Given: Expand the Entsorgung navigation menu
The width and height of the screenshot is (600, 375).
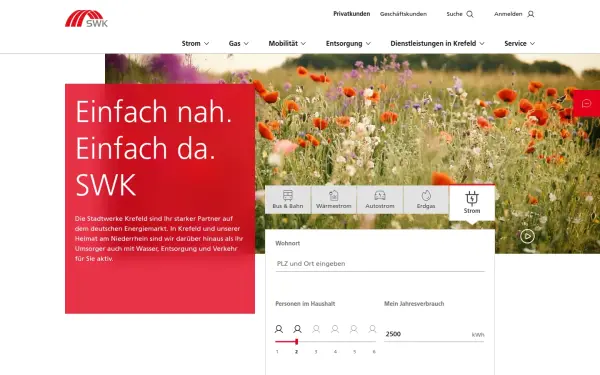Looking at the screenshot, I should coord(348,44).
